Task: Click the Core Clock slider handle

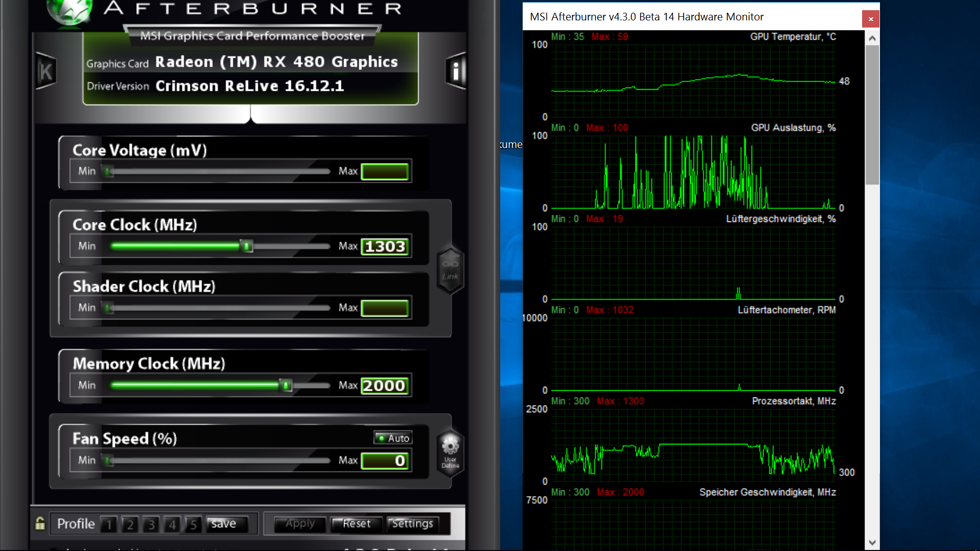Action: [x=247, y=246]
